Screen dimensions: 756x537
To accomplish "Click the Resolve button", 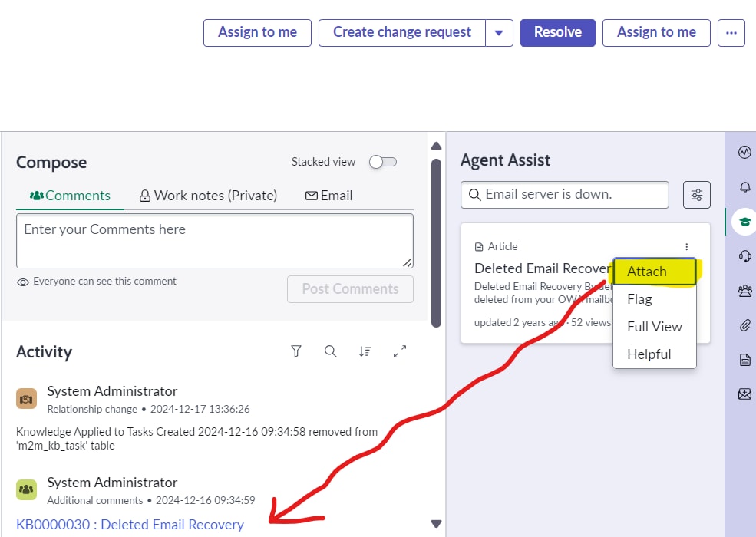I will (x=557, y=32).
